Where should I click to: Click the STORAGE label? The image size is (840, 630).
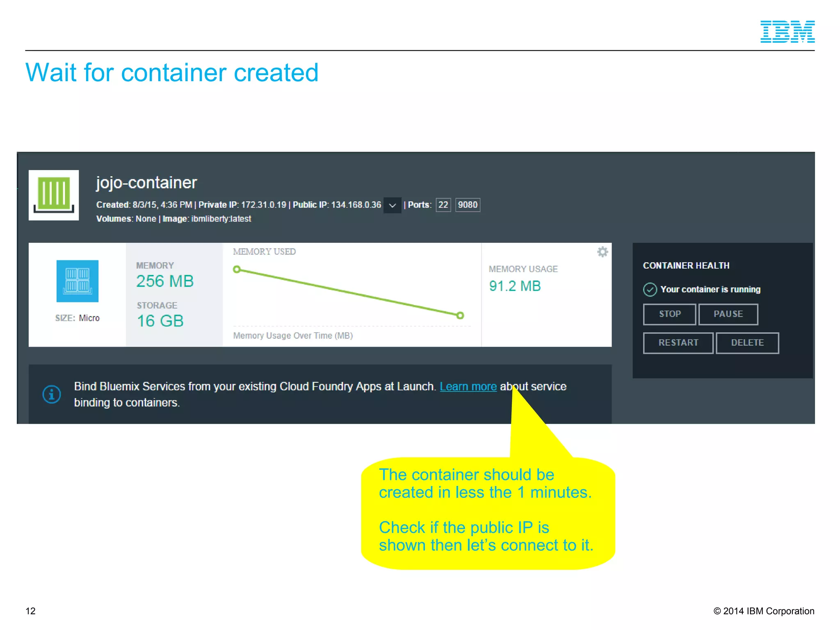[x=157, y=306]
